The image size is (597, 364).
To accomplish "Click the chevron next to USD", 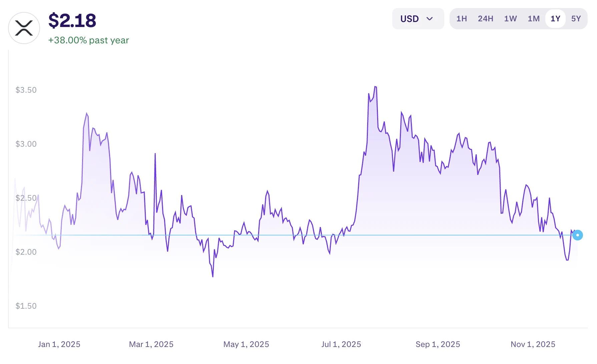I will click(x=430, y=19).
